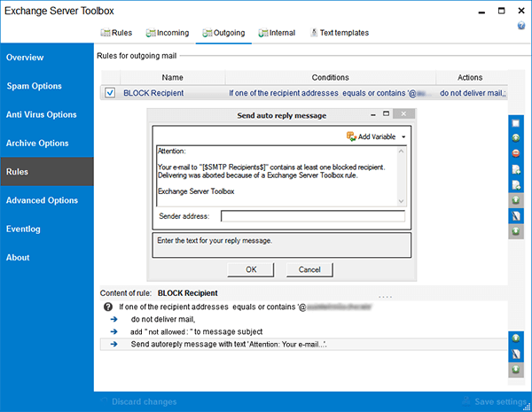Switch to the Incoming tab

click(168, 33)
